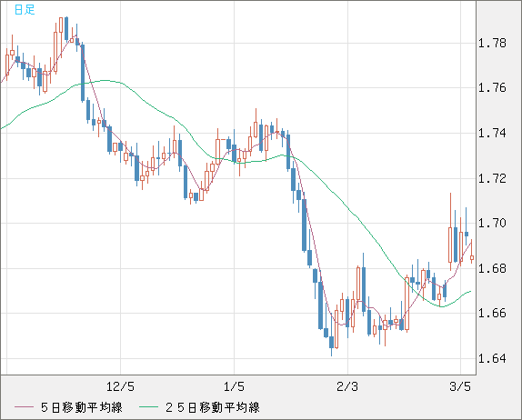Click the 25日移動平均線 legend label
The width and height of the screenshot is (522, 420).
coord(213,407)
